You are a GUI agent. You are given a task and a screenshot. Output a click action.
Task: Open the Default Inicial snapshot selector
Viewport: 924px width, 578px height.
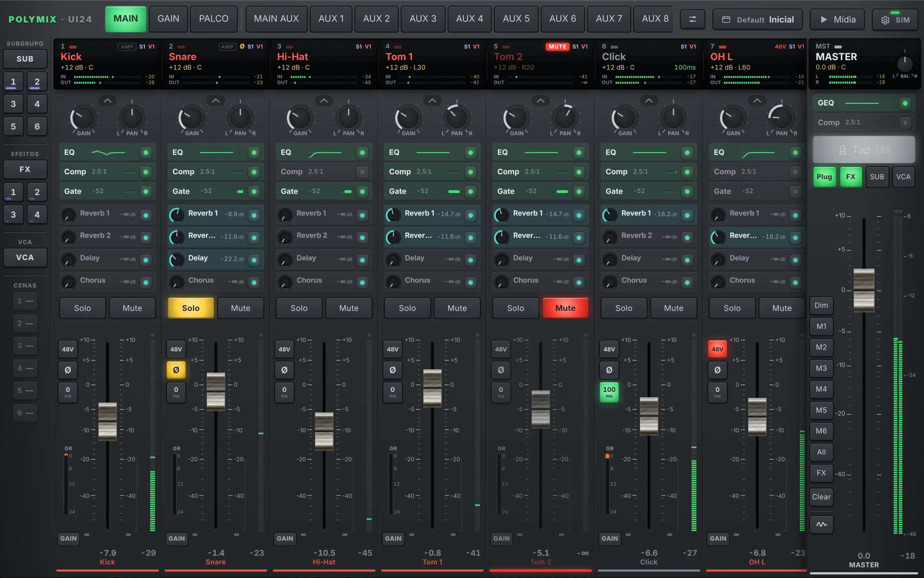click(x=757, y=19)
